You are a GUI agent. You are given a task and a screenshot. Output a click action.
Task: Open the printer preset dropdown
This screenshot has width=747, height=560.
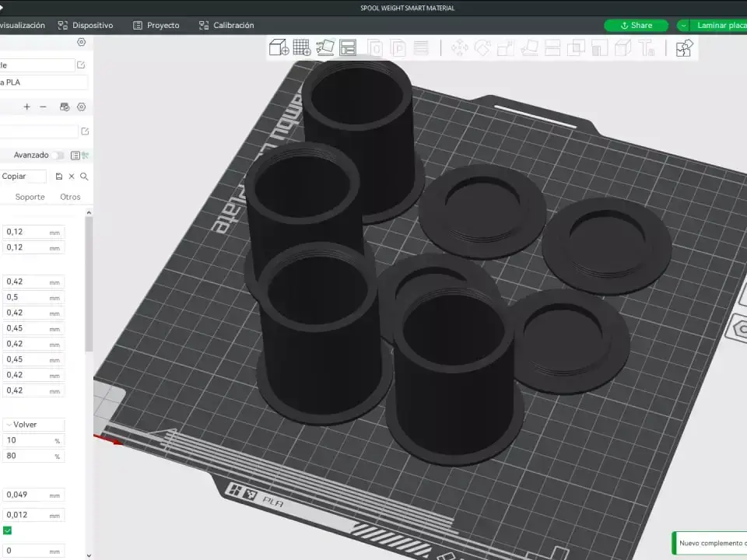coord(37,65)
